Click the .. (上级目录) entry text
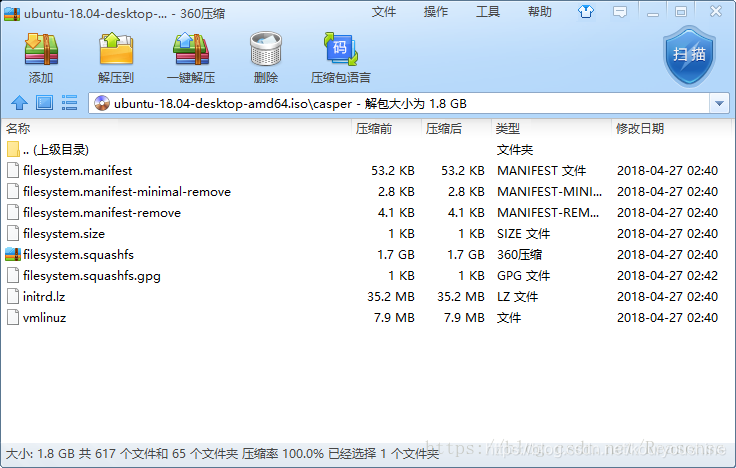The image size is (736, 468). [x=56, y=150]
